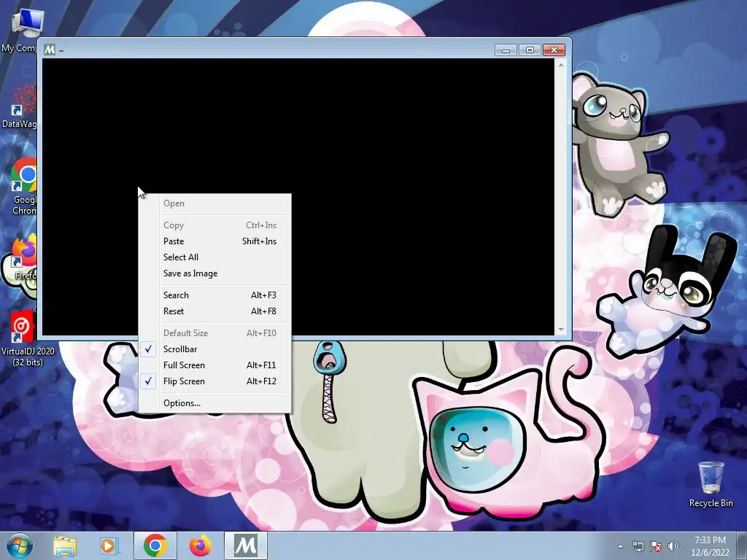Select the Firefox desktop shortcut

(x=24, y=257)
